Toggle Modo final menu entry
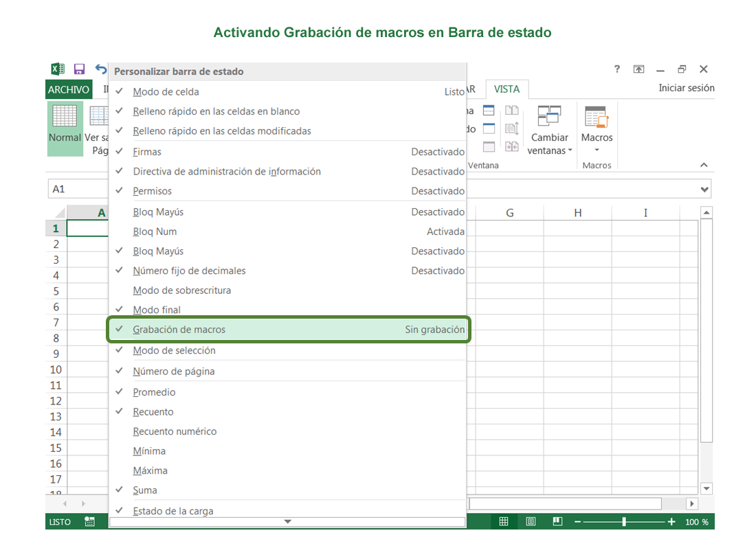This screenshot has width=756, height=535. pos(287,310)
